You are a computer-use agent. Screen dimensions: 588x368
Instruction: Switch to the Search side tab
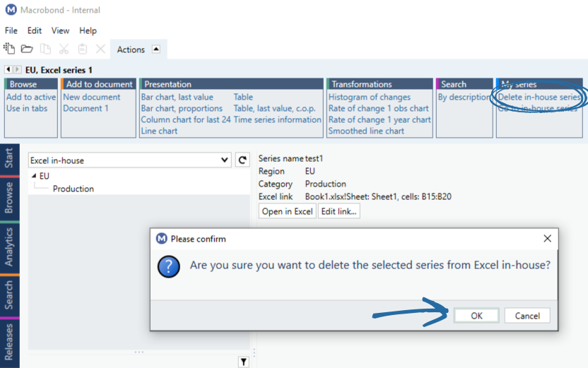9,296
